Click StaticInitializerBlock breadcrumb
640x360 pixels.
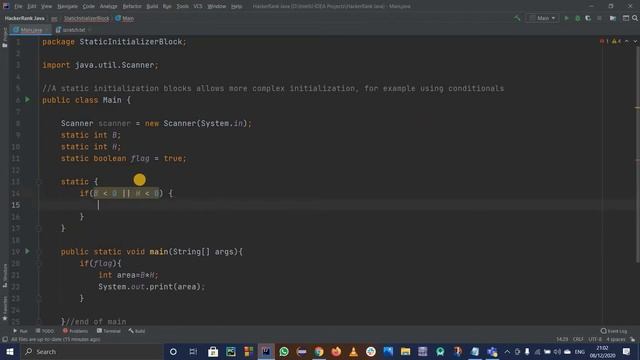pos(86,18)
